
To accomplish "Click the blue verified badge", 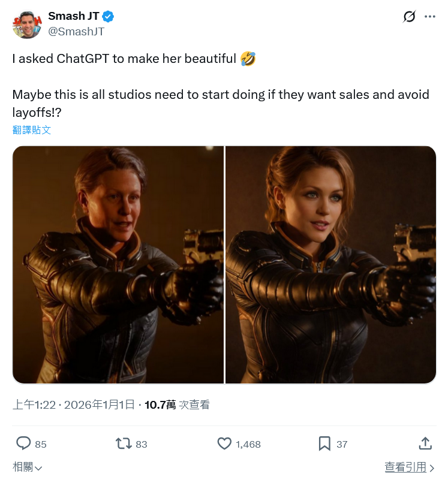I will coord(109,17).
